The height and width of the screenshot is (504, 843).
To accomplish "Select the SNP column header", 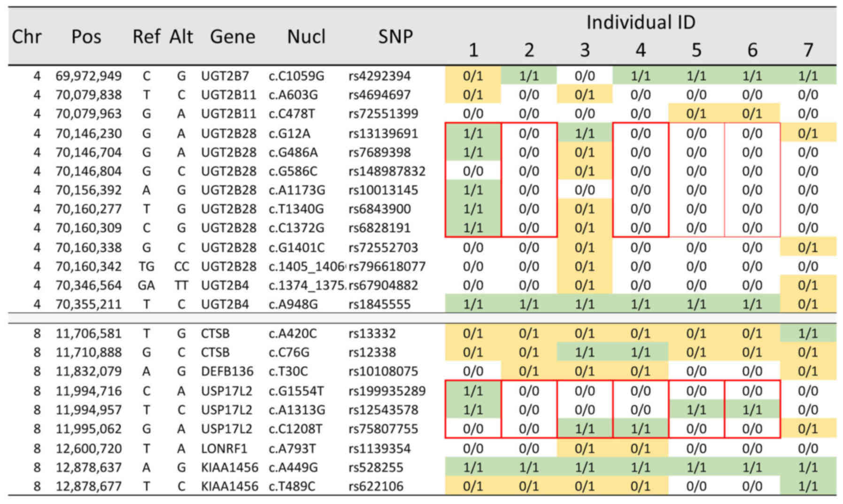I will 395,37.
